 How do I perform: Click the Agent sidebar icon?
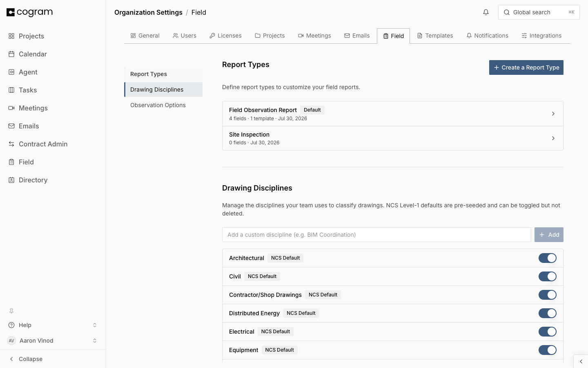(x=11, y=72)
